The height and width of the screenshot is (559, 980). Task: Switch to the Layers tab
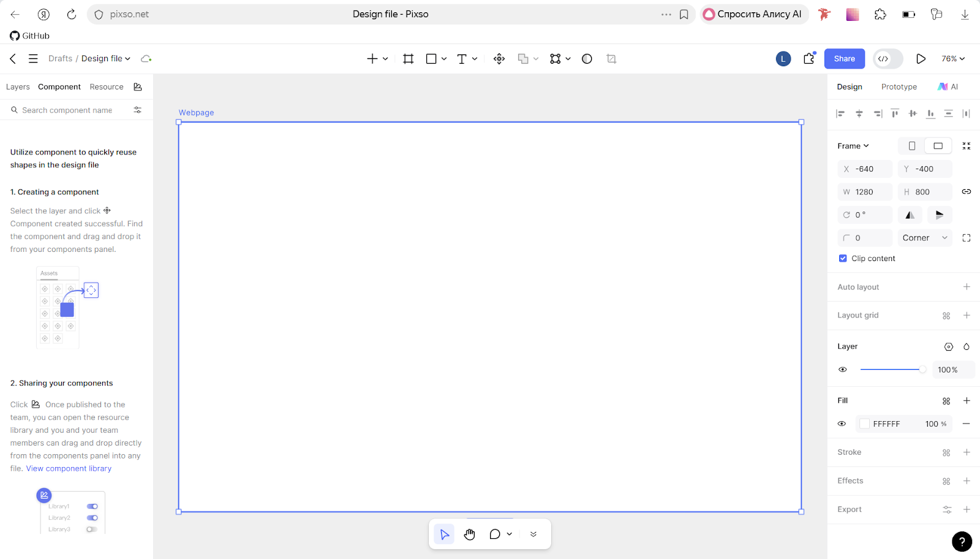(18, 87)
